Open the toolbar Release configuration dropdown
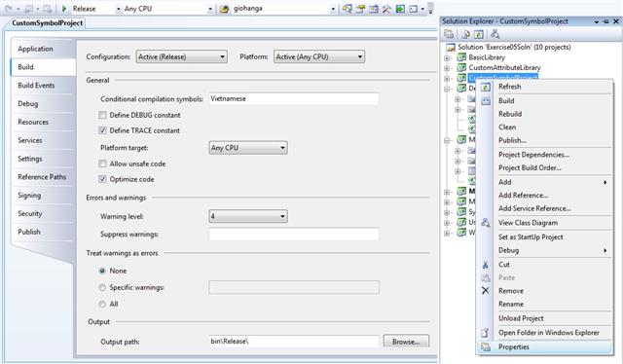The width and height of the screenshot is (623, 364). pos(119,9)
